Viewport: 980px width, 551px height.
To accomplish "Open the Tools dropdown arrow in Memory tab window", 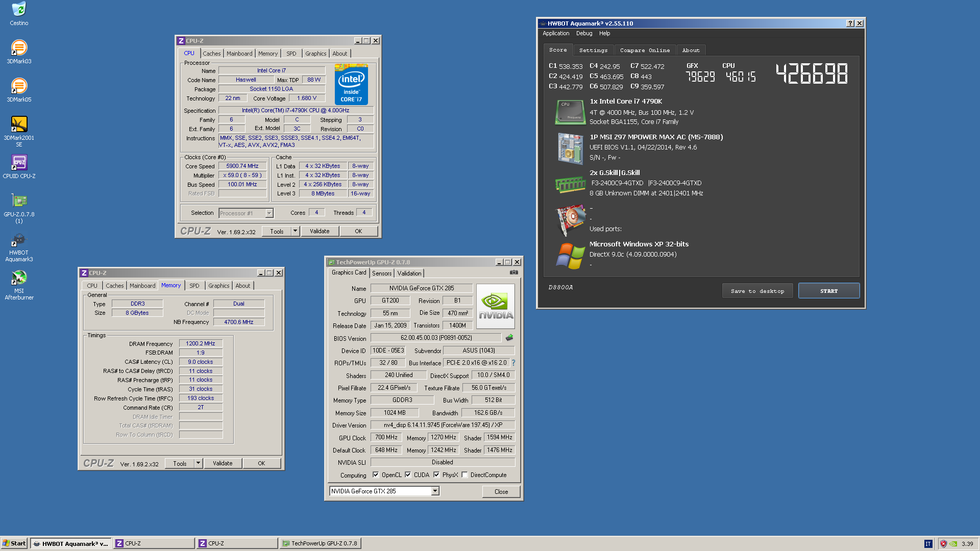I will 198,463.
